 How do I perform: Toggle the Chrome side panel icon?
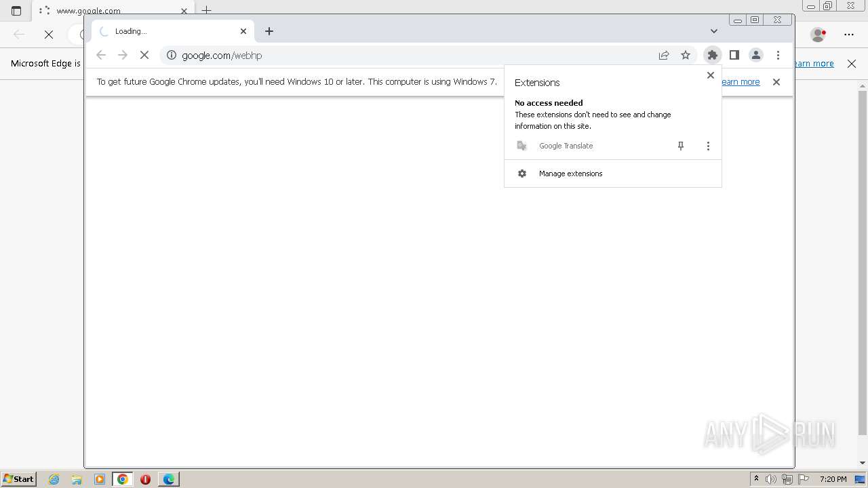(x=734, y=55)
